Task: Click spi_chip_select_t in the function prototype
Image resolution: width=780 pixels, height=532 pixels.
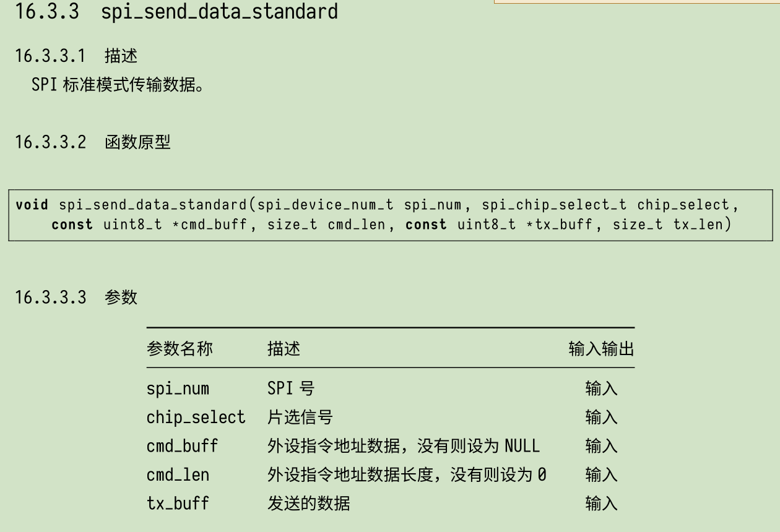Action: pos(554,205)
